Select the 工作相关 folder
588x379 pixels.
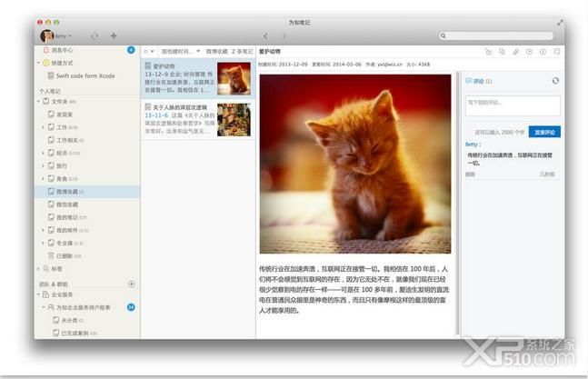tap(66, 140)
